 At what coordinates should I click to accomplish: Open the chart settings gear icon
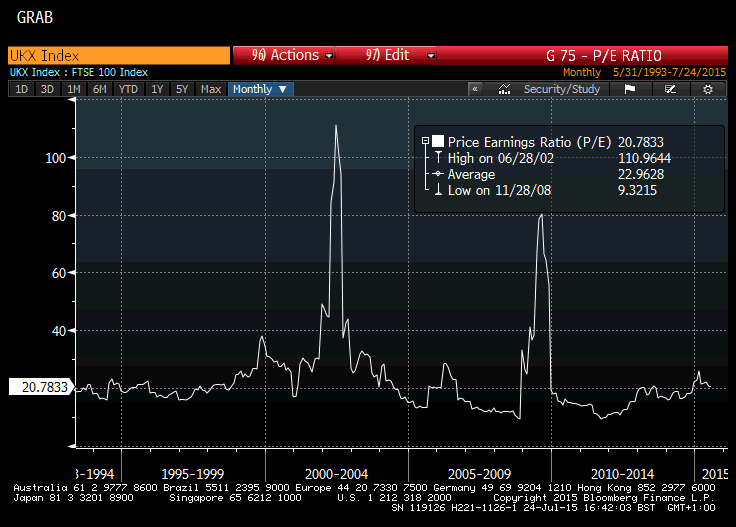[708, 89]
